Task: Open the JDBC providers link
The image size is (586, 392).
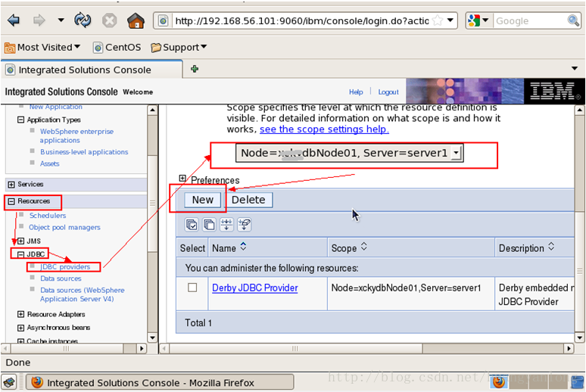Action: [x=65, y=267]
